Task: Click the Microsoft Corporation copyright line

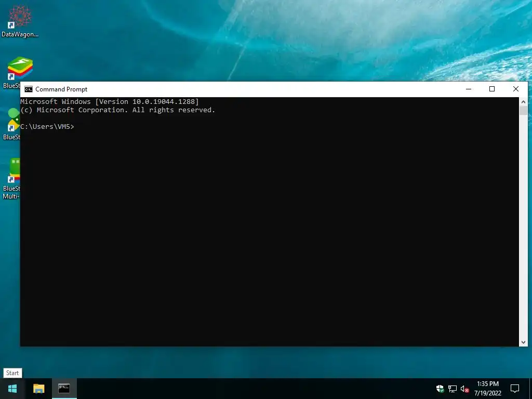Action: click(x=118, y=110)
